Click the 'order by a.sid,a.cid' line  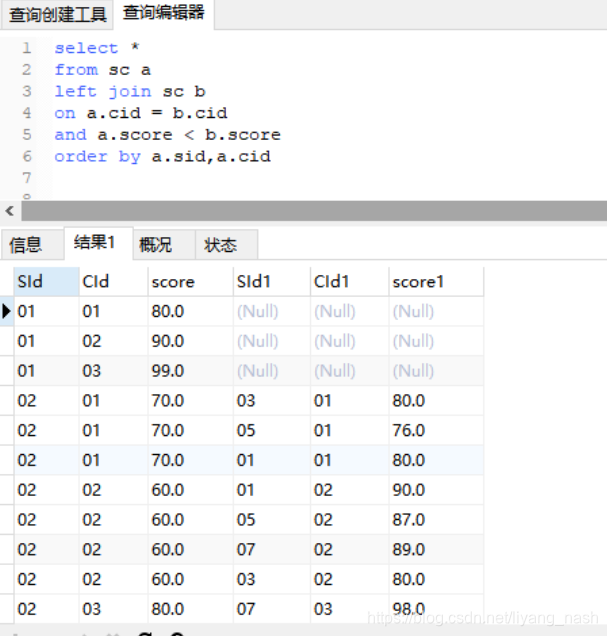click(162, 156)
